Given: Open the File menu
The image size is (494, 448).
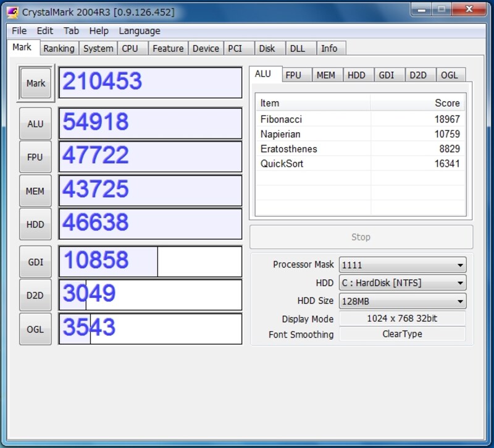Looking at the screenshot, I should click(19, 31).
